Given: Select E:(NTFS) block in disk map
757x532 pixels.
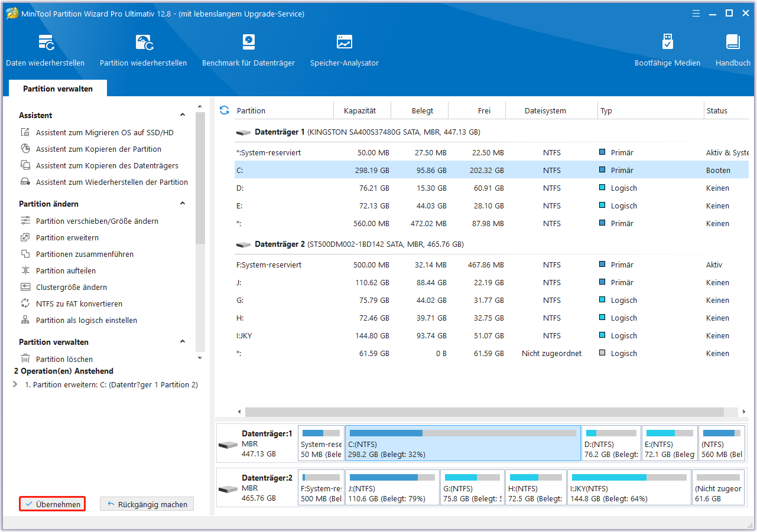Looking at the screenshot, I should pyautogui.click(x=670, y=443).
